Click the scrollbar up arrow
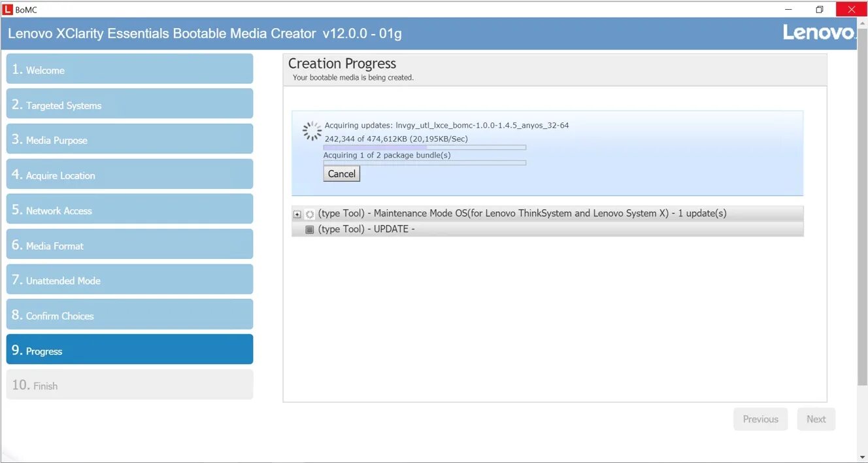Screen dimensions: 868x463 click(862, 23)
